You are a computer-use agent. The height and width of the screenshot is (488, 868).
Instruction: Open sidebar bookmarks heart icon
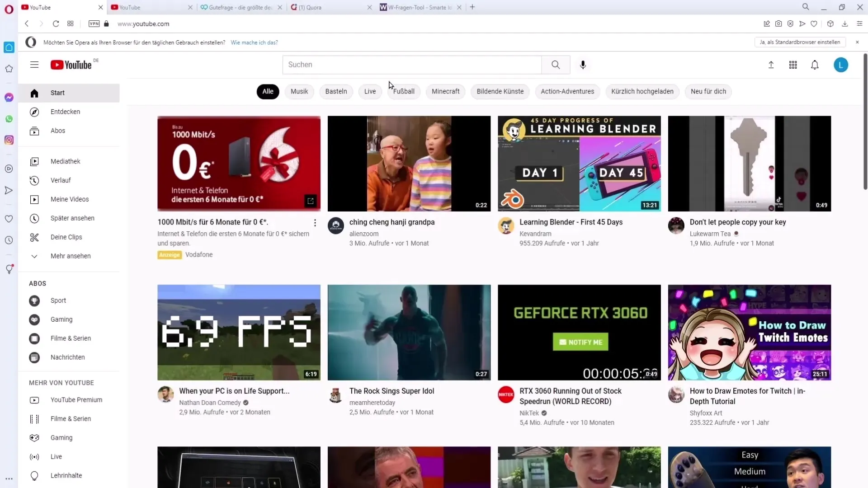[x=9, y=219]
